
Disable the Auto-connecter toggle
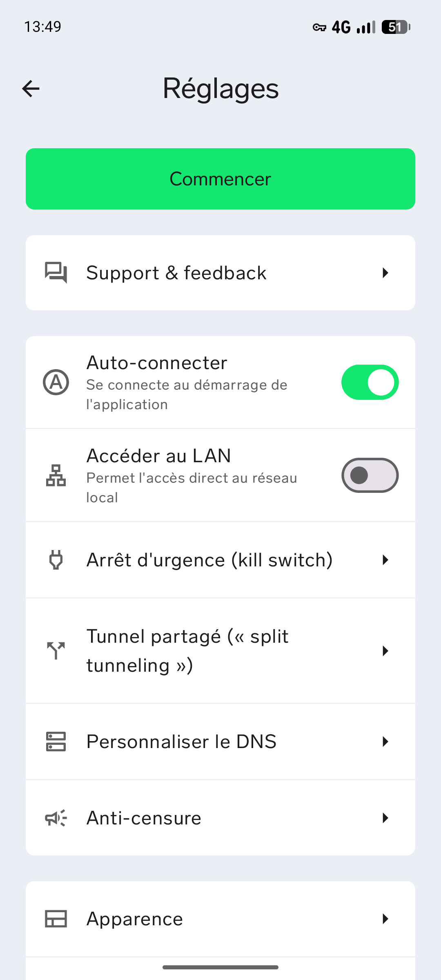[x=370, y=382]
